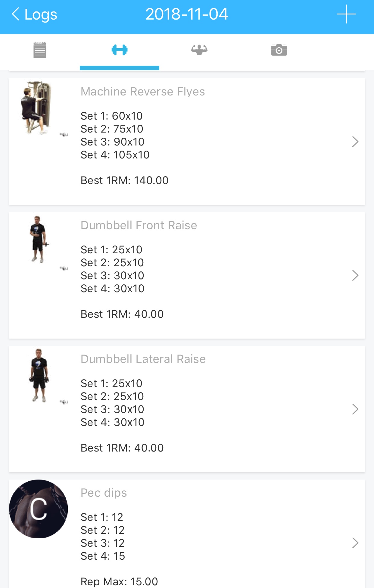This screenshot has height=588, width=374.
Task: Select the dumbbell workout tab
Action: tap(120, 50)
